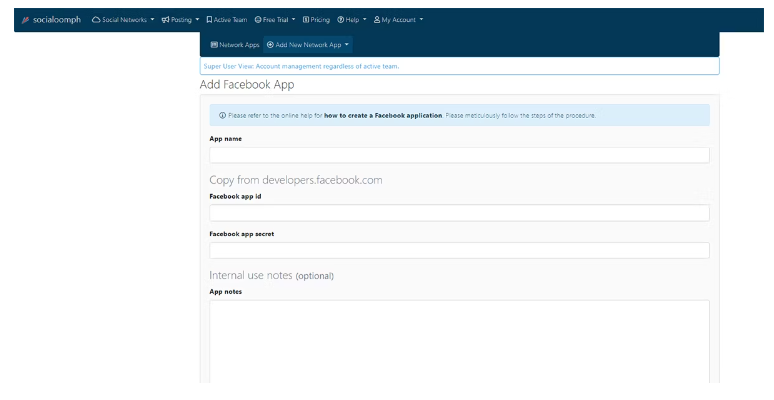Click the Facebook app secret label
This screenshot has height=400, width=774.
click(242, 234)
